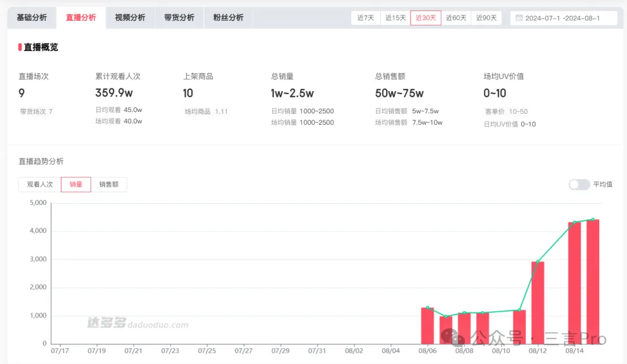Set range to 近90天
627x364 pixels.
pyautogui.click(x=486, y=18)
